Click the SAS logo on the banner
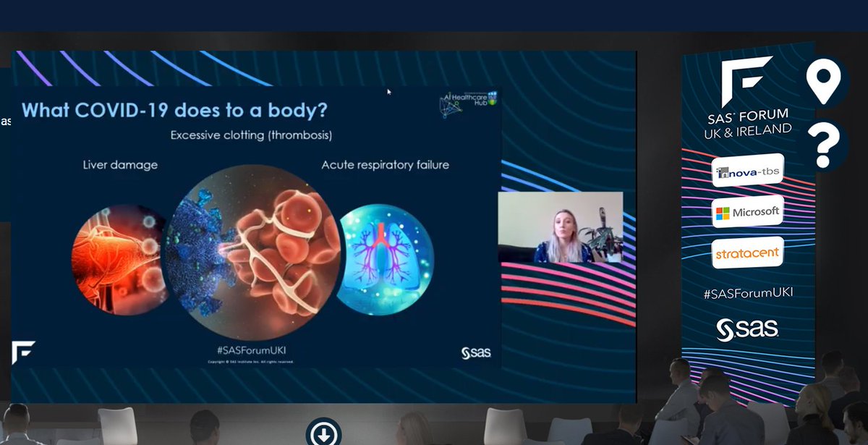This screenshot has width=868, height=445. click(x=747, y=330)
